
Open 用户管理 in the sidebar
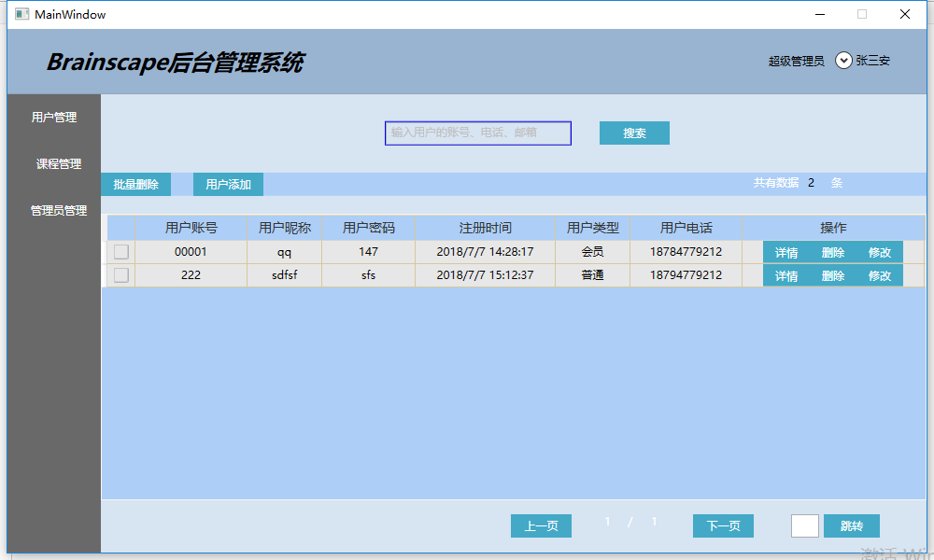[x=54, y=118]
